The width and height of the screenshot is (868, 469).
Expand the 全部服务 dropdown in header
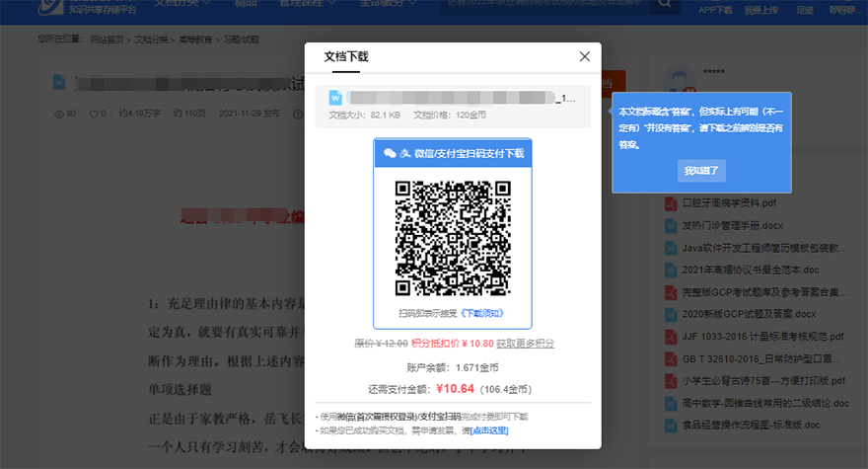(388, 3)
